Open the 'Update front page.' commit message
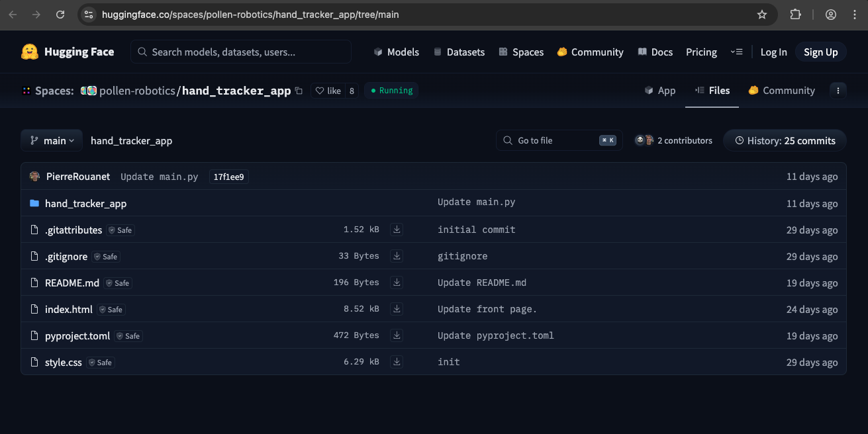This screenshot has height=434, width=868. [487, 309]
